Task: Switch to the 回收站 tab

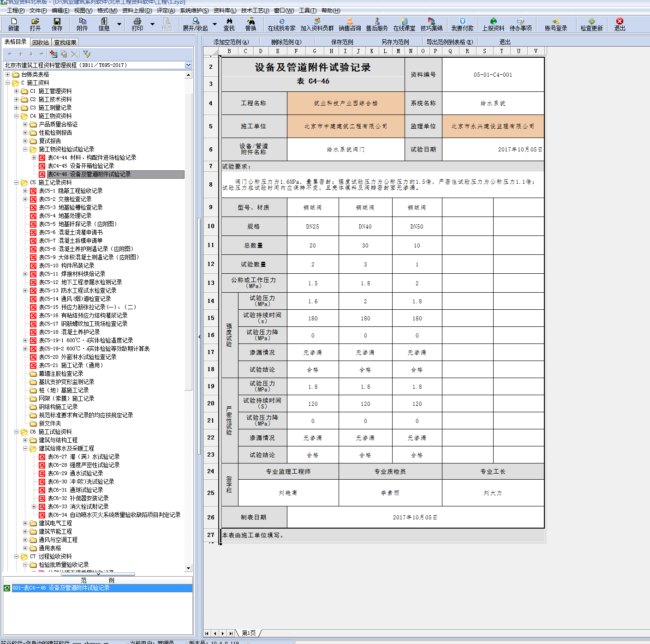Action: pos(41,42)
